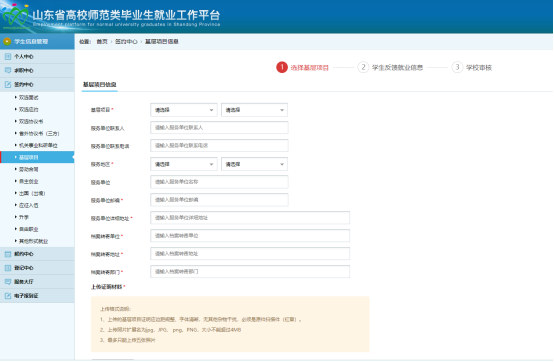Click the 基层项目信息 breadcrumb text
The image size is (554, 362).
click(x=162, y=42)
